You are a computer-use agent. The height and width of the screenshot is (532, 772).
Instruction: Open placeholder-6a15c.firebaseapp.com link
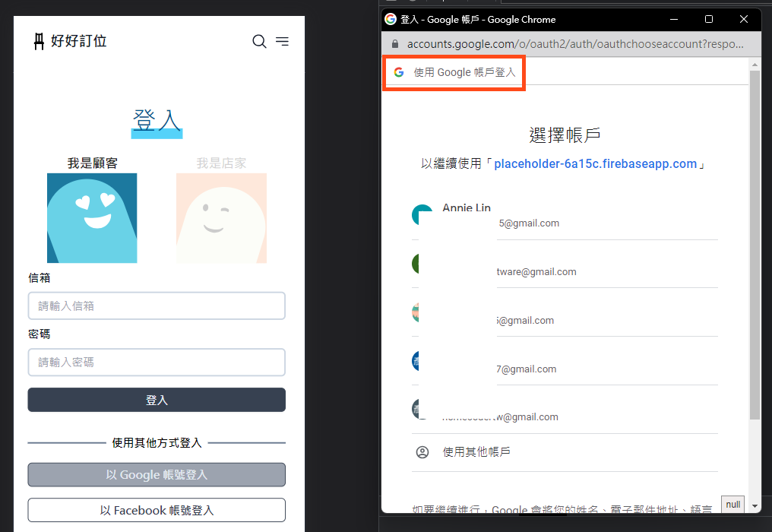pyautogui.click(x=595, y=163)
